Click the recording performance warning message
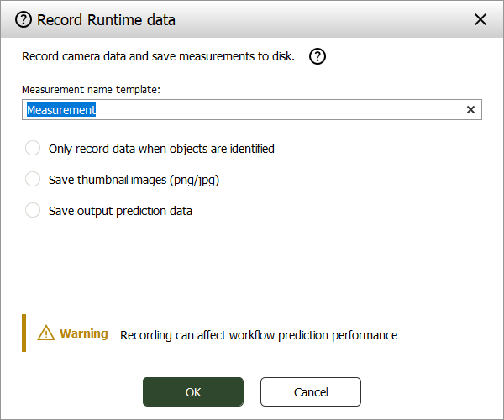Viewport: 504px width, 420px height. pos(259,335)
